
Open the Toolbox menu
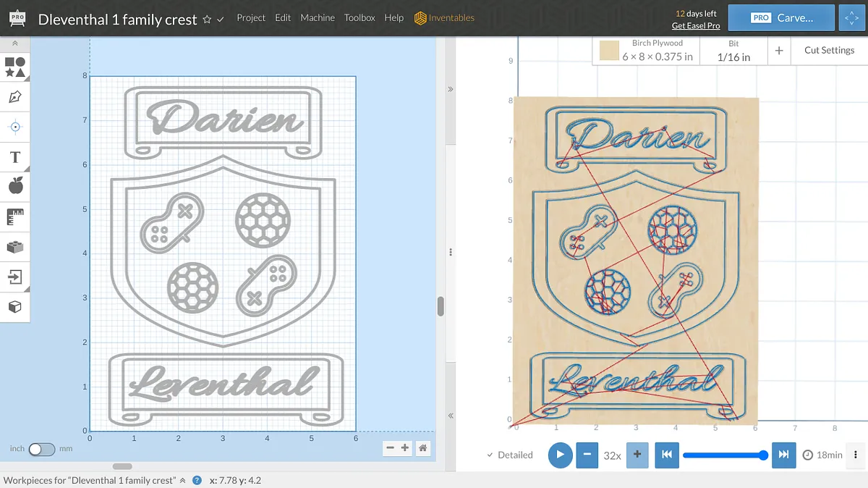click(359, 17)
